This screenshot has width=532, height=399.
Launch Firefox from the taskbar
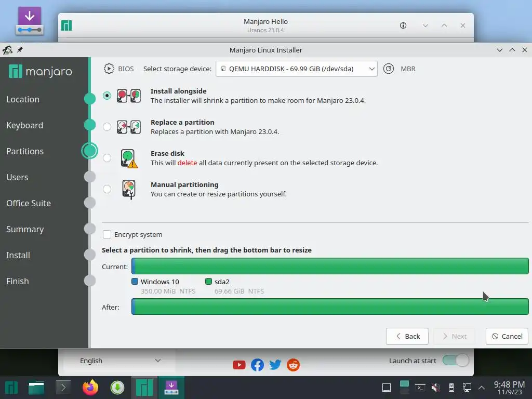[x=90, y=388]
